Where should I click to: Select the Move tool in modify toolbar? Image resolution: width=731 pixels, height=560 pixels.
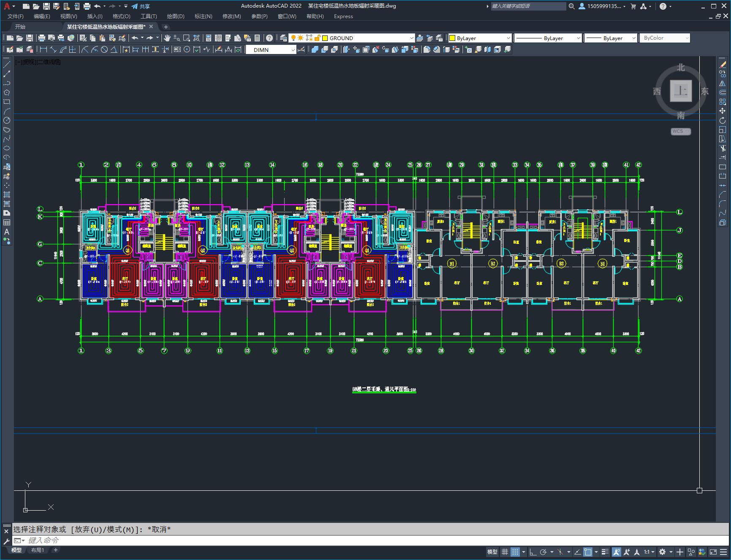(723, 111)
